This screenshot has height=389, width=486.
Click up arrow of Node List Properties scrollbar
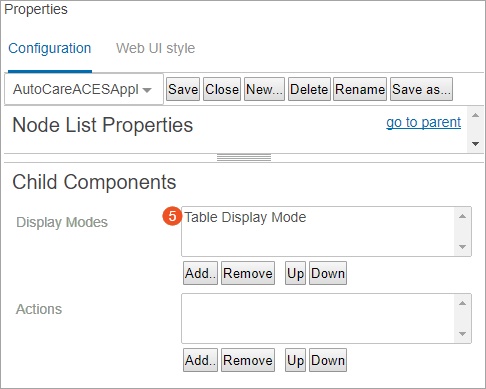[x=476, y=115]
